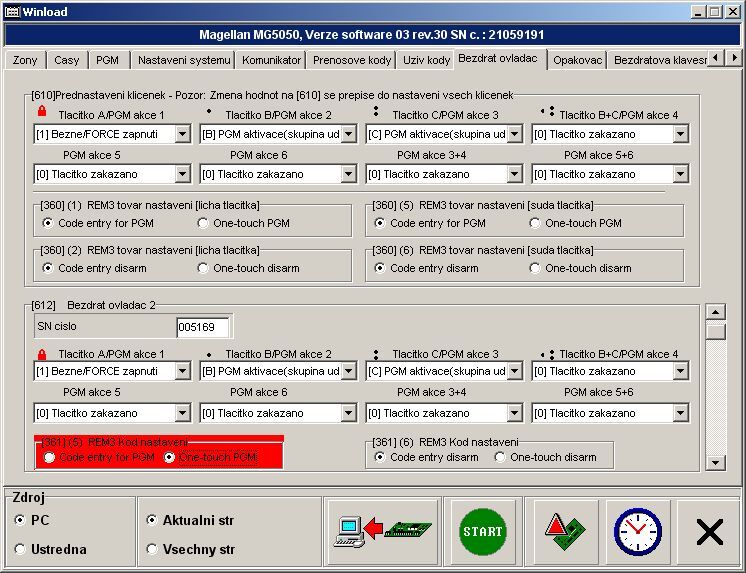The height and width of the screenshot is (573, 746).
Task: Click the SN cislo input field
Action: (x=202, y=326)
